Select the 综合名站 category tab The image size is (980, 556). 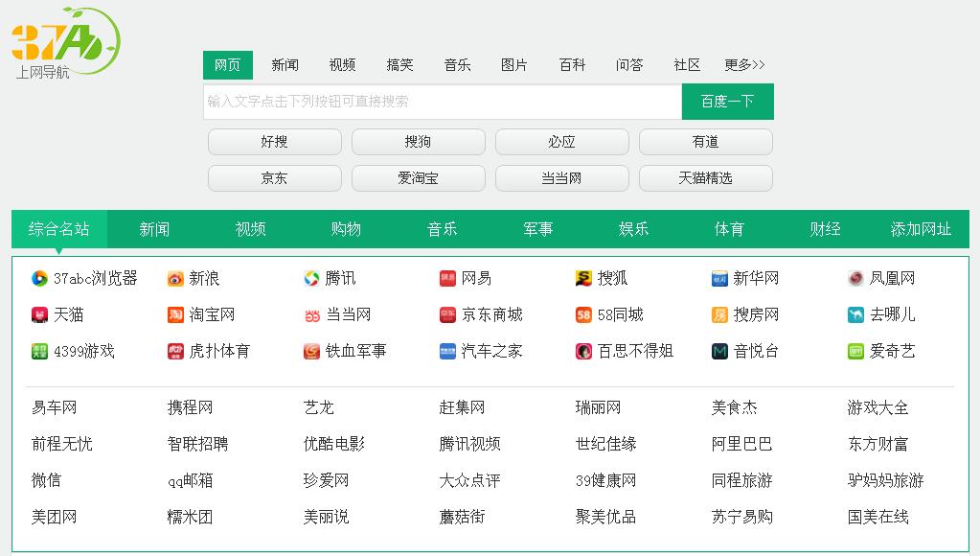58,229
